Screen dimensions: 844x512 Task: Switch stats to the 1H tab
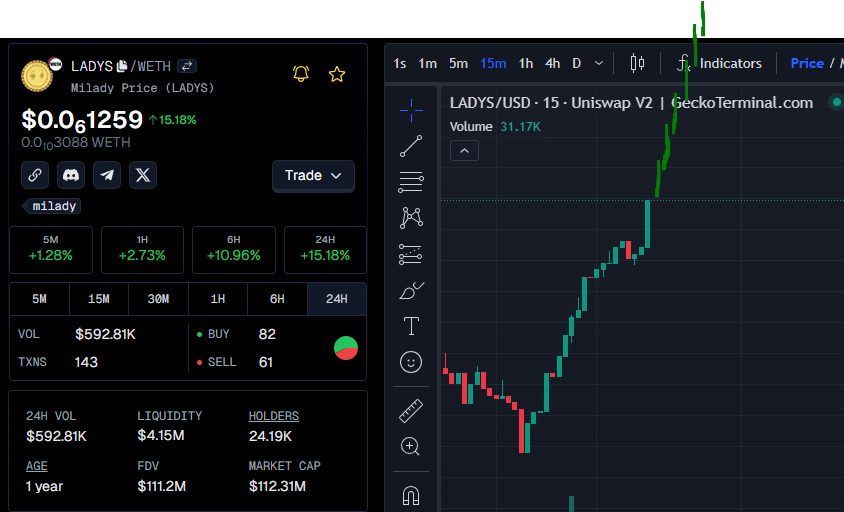(218, 299)
